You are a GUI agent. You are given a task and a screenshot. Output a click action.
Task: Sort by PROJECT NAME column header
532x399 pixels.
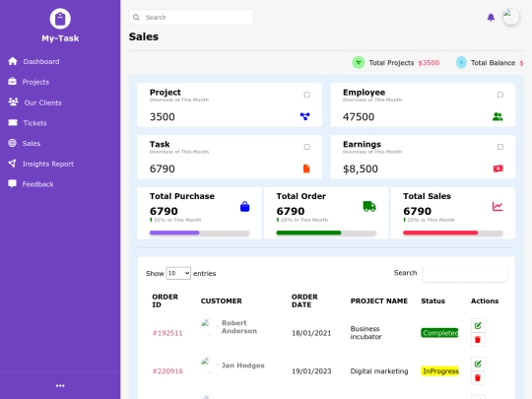(379, 300)
